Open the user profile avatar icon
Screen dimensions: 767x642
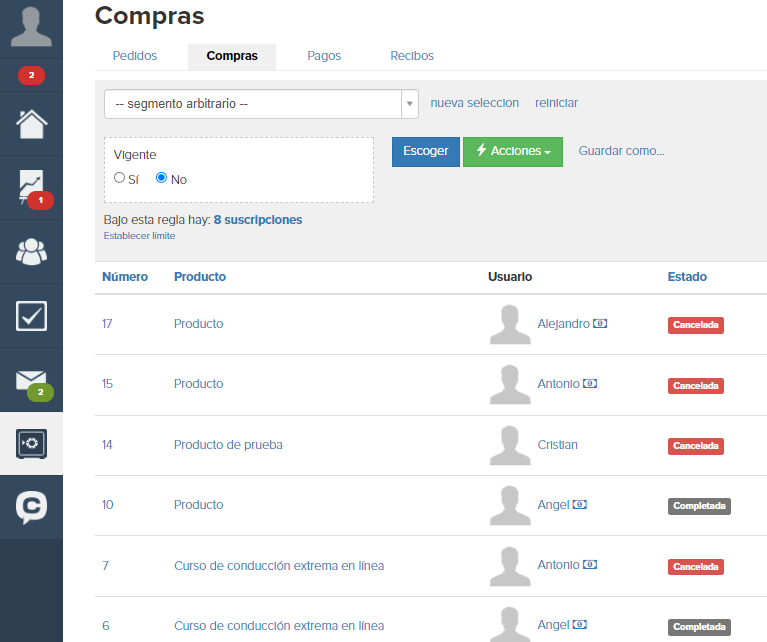(x=31, y=27)
